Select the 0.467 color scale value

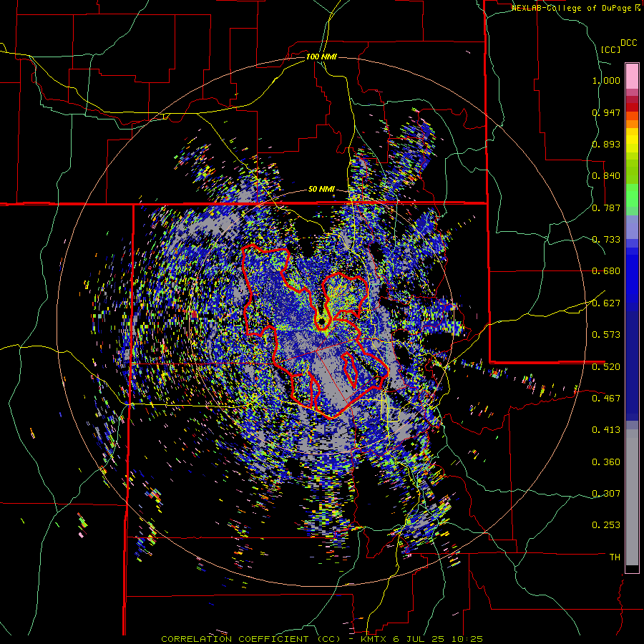(606, 399)
